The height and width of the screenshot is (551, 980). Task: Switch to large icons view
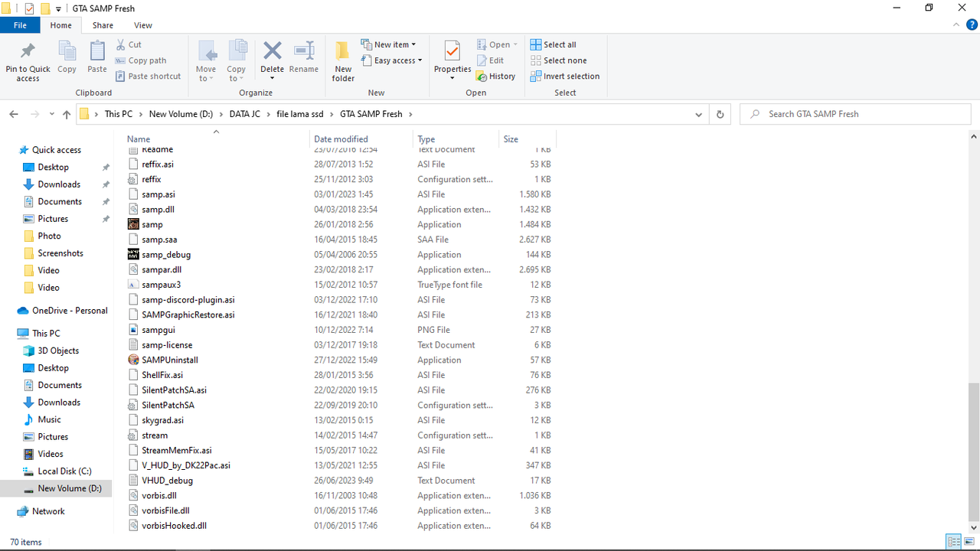[971, 542]
